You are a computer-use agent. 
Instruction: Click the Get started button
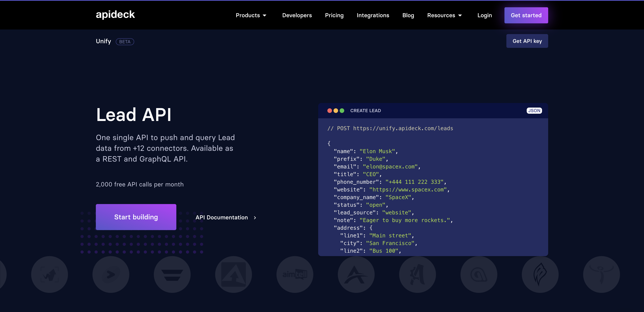point(526,16)
